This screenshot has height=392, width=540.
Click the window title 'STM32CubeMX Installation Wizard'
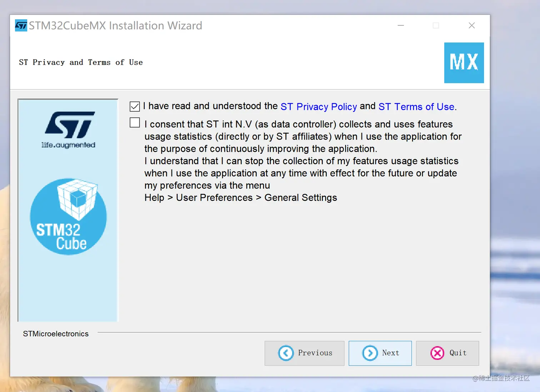point(115,26)
